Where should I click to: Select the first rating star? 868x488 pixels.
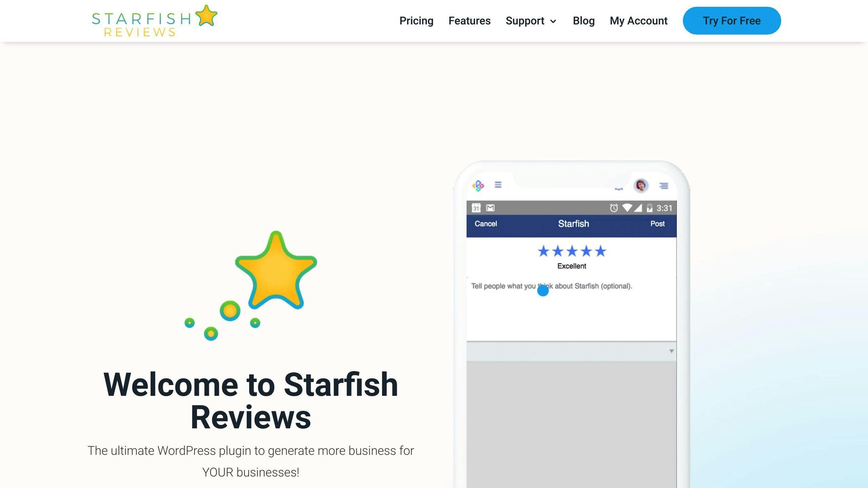(543, 251)
